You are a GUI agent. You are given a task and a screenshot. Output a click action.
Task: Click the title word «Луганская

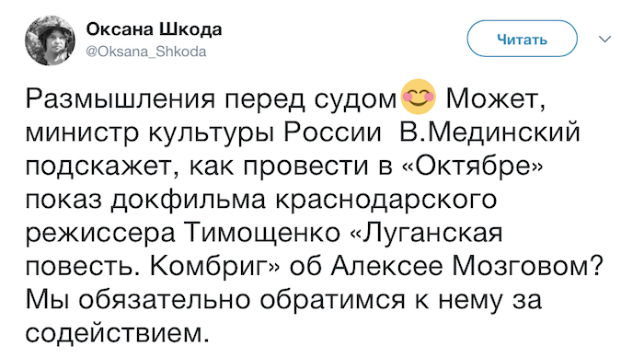pyautogui.click(x=426, y=233)
